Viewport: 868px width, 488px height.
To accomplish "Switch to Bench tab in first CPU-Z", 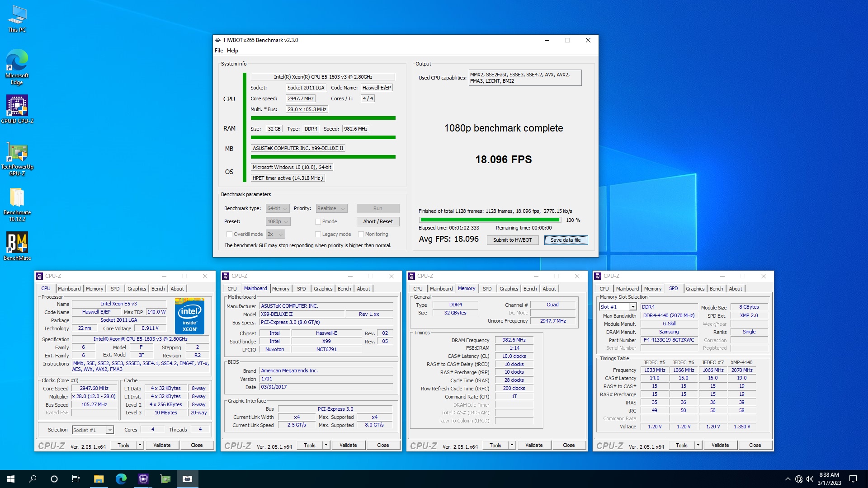I will click(x=158, y=289).
